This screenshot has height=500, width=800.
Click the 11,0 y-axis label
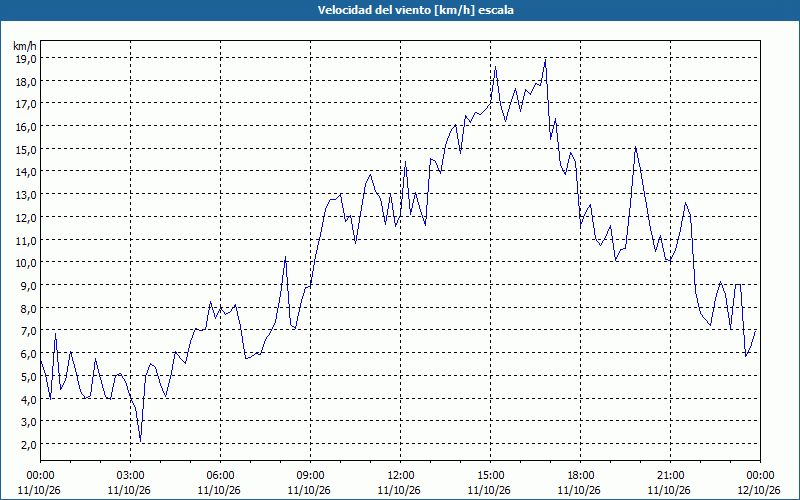(26, 240)
